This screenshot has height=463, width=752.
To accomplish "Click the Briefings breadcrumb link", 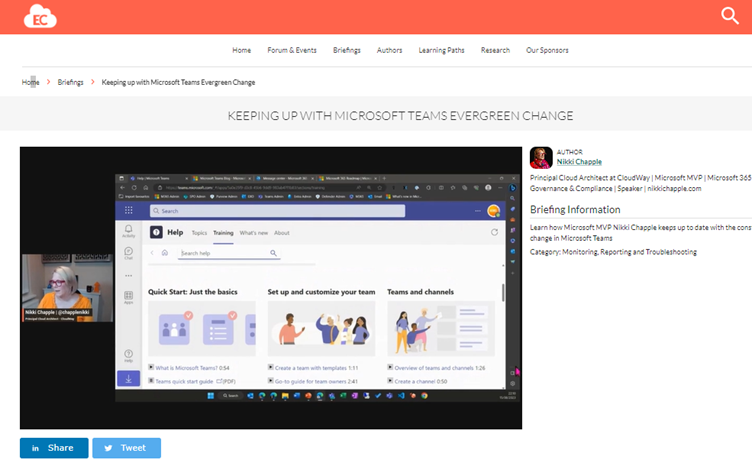I will coord(70,82).
